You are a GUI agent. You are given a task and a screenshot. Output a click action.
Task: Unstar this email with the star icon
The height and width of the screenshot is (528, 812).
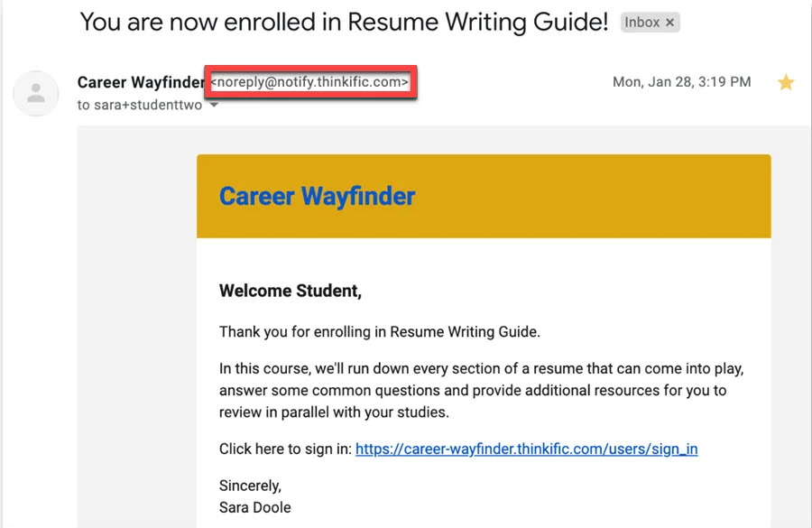pos(786,83)
